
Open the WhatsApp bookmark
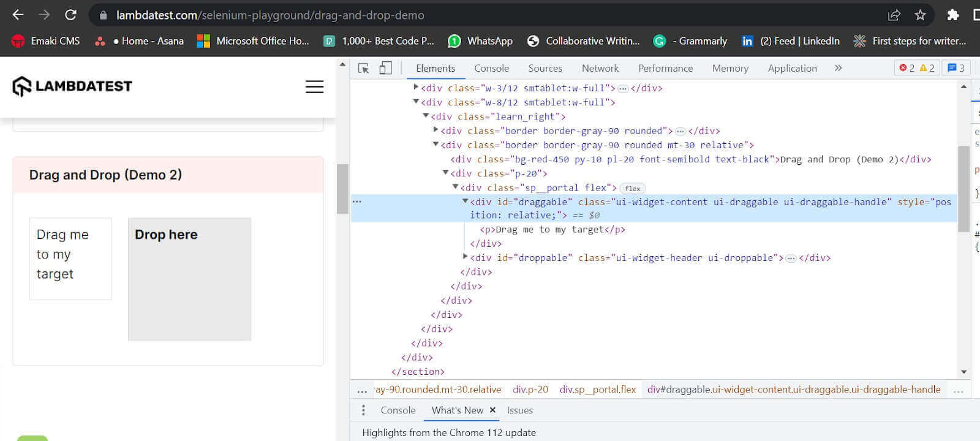pos(480,41)
